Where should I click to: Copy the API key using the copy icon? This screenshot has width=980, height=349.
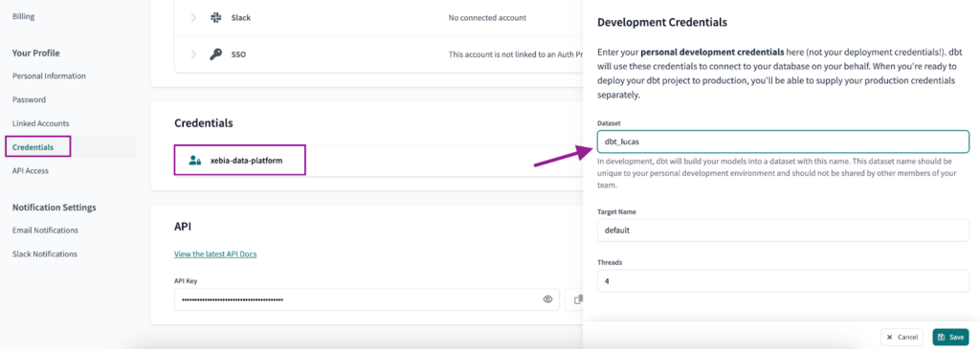(577, 299)
